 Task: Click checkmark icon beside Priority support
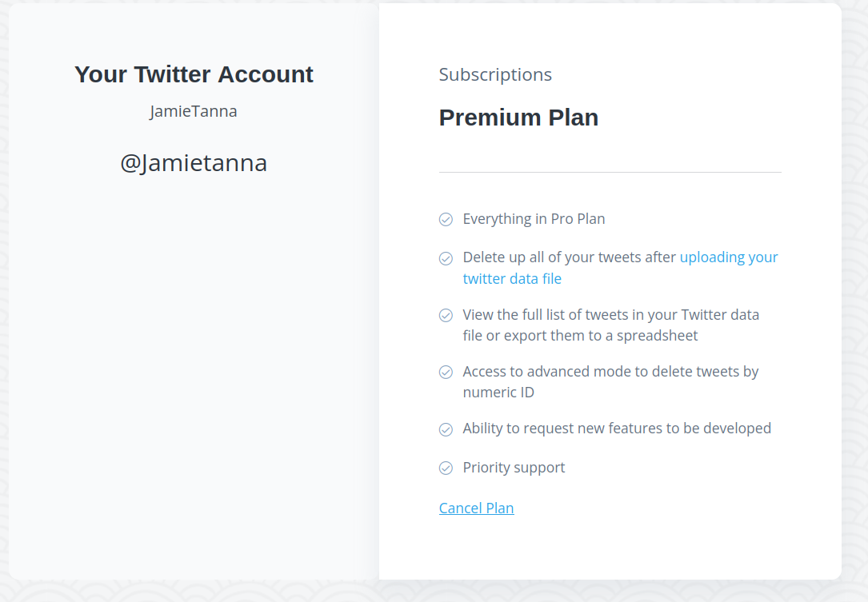(x=446, y=468)
